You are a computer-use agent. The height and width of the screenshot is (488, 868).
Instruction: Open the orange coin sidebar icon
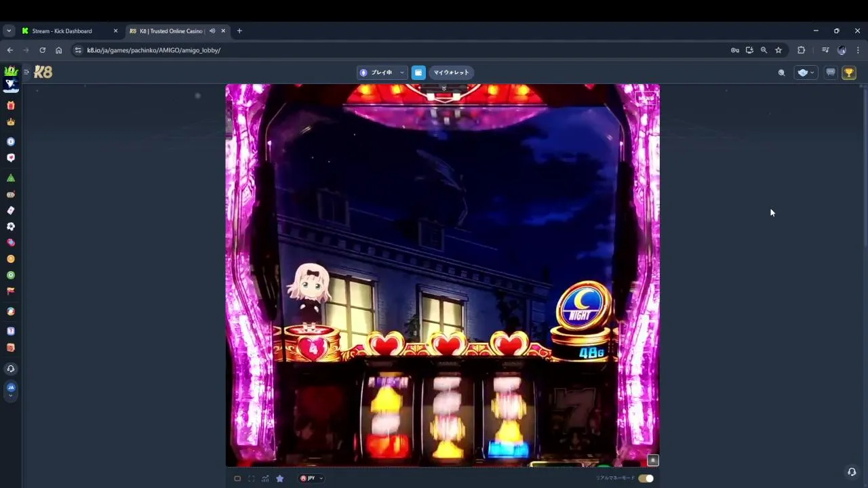pos(11,259)
